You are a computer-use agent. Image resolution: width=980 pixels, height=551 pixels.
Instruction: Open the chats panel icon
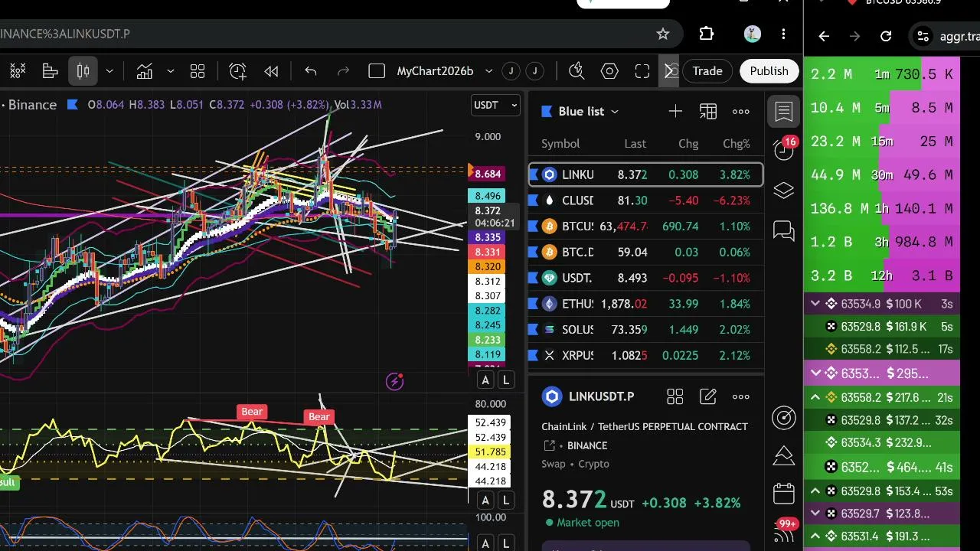click(784, 230)
